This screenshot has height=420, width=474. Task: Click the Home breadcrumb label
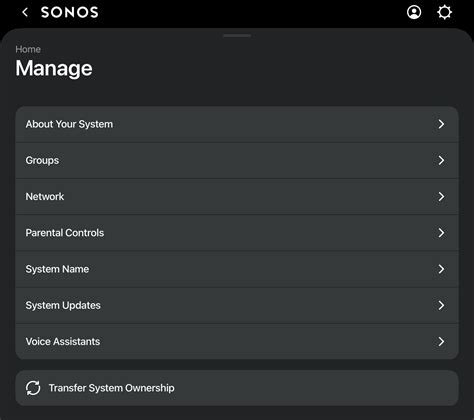28,49
